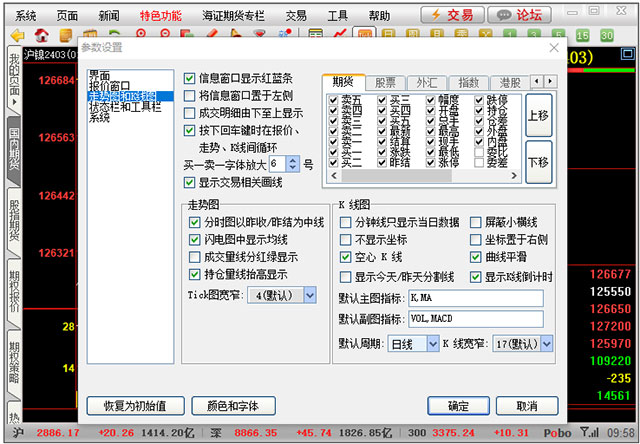
Task: Enable 将信息窗口置于左侧 checkbox
Action: 189,96
